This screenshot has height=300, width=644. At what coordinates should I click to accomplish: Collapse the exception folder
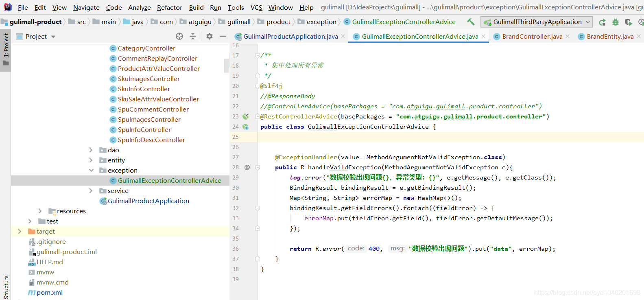click(x=91, y=170)
